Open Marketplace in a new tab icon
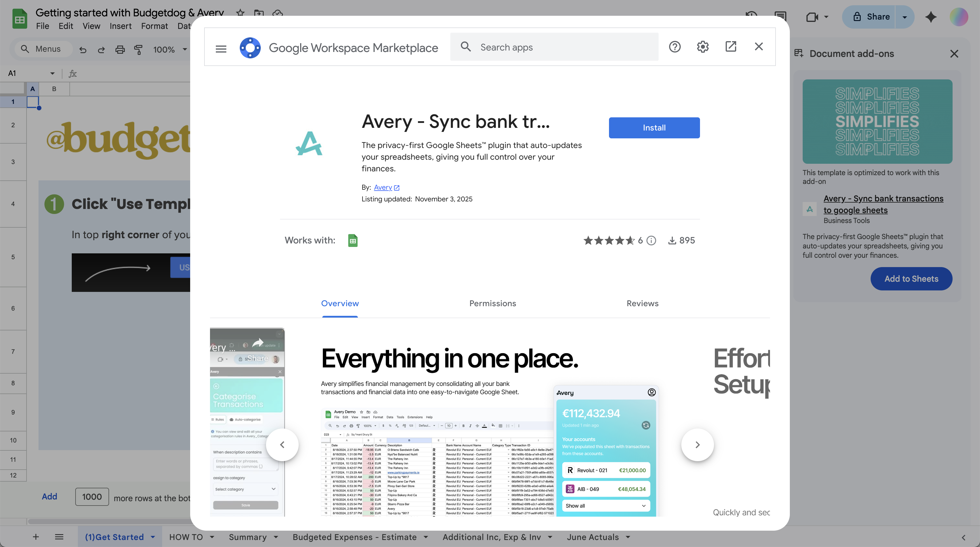 point(731,46)
